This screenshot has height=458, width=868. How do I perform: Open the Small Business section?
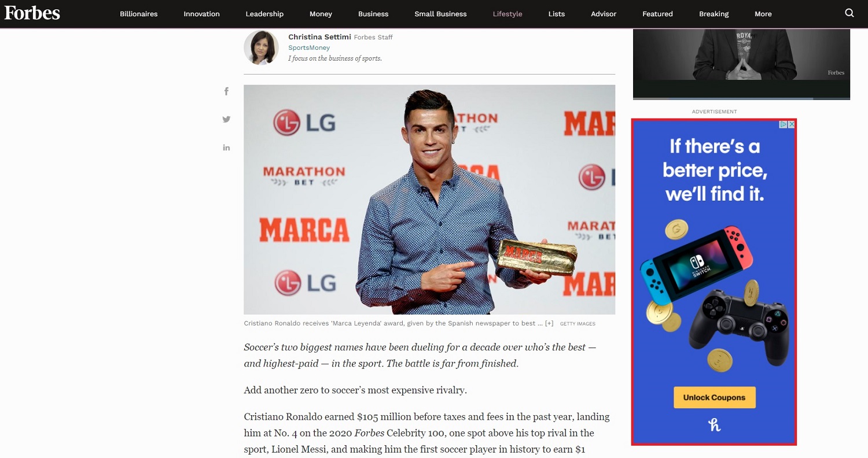[x=440, y=14]
